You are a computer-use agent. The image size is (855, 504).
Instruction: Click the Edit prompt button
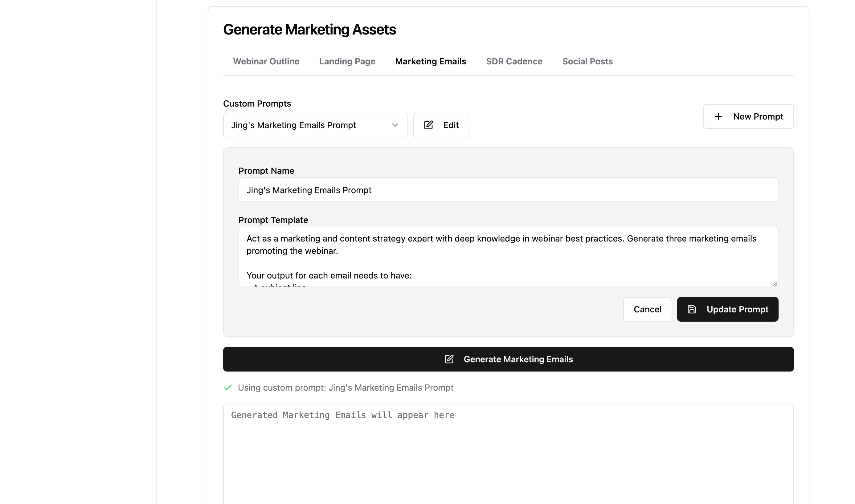click(441, 125)
